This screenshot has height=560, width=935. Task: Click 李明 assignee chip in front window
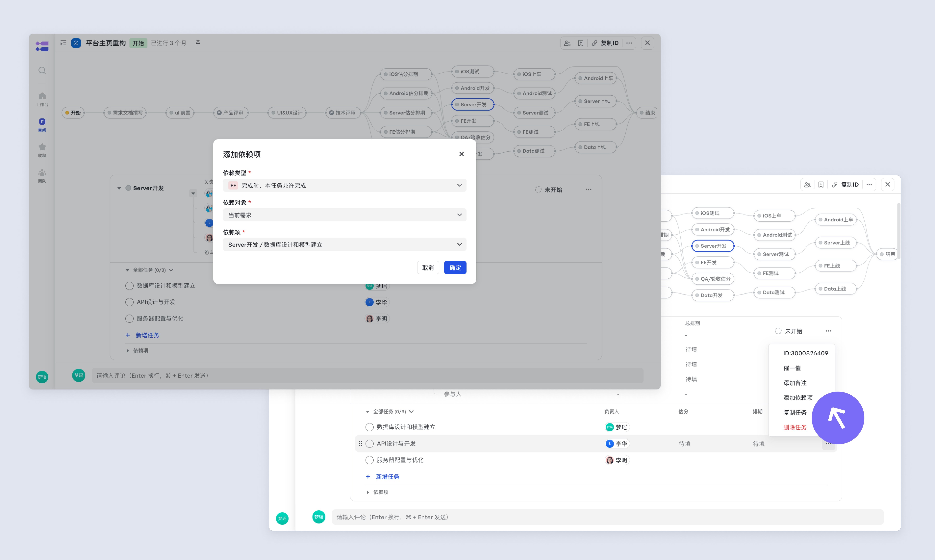(x=377, y=319)
